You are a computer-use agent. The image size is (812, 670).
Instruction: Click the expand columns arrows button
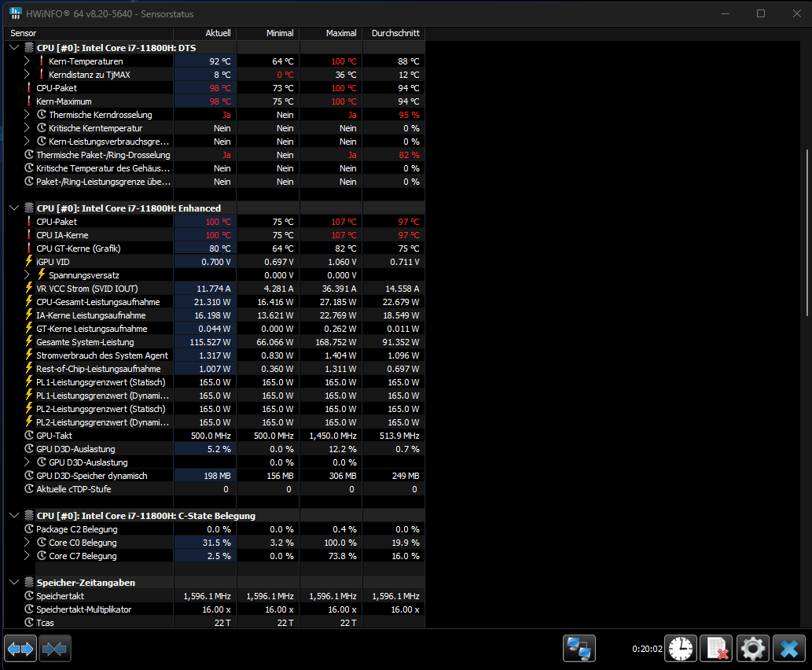[x=20, y=648]
